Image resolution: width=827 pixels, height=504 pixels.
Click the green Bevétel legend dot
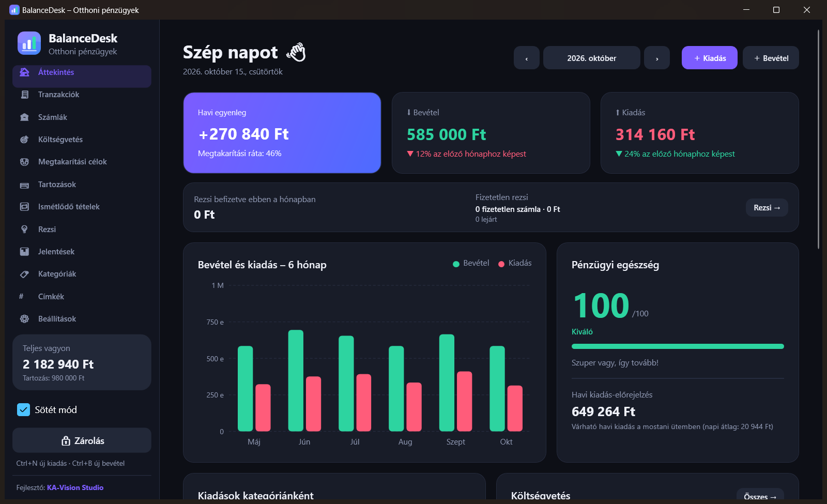click(x=456, y=264)
